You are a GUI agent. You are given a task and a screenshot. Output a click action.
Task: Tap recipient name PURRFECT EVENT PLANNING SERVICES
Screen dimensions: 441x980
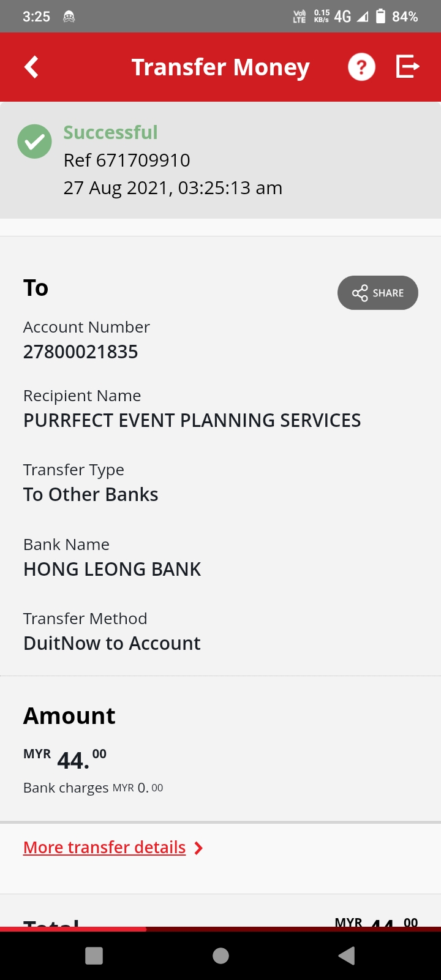click(x=192, y=420)
